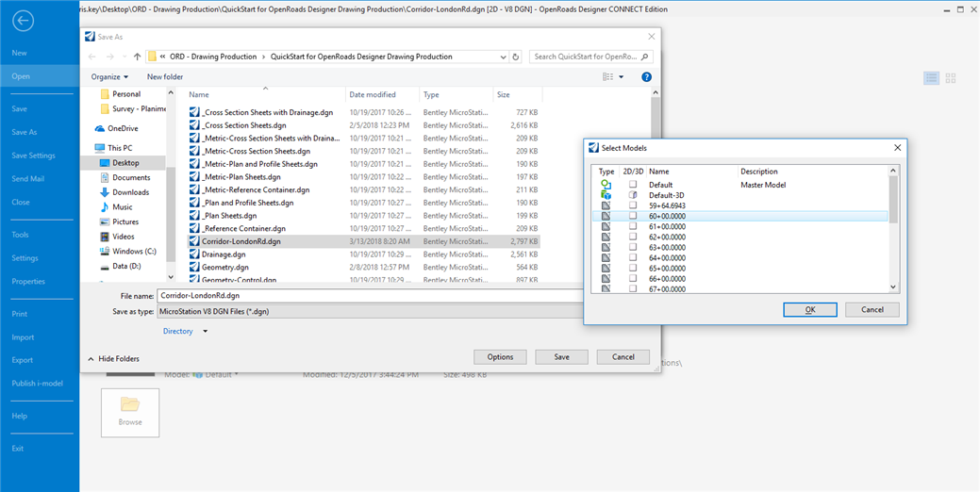The image size is (980, 492).
Task: Click the New folder button
Action: [165, 76]
